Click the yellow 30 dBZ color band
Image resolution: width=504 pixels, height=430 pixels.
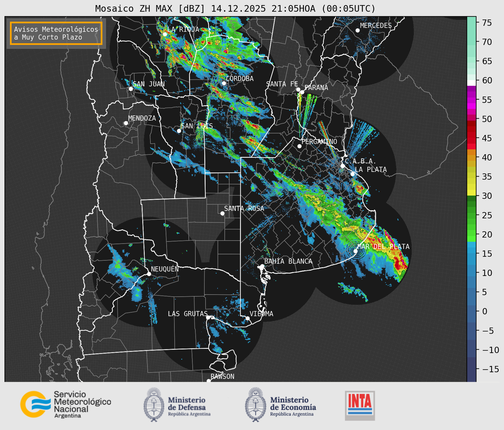point(471,193)
